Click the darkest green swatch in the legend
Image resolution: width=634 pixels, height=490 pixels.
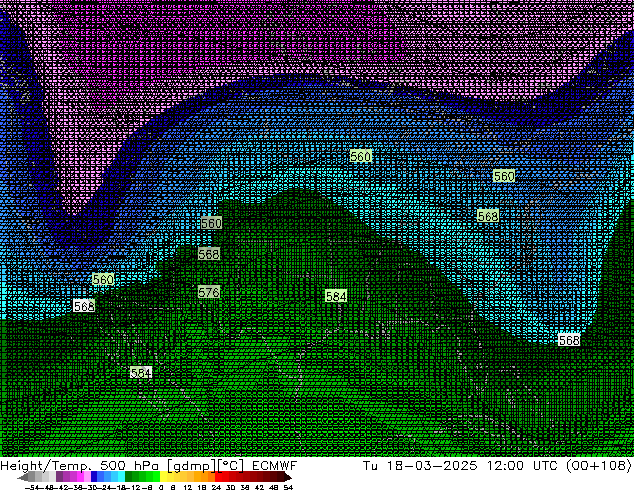pos(128,476)
